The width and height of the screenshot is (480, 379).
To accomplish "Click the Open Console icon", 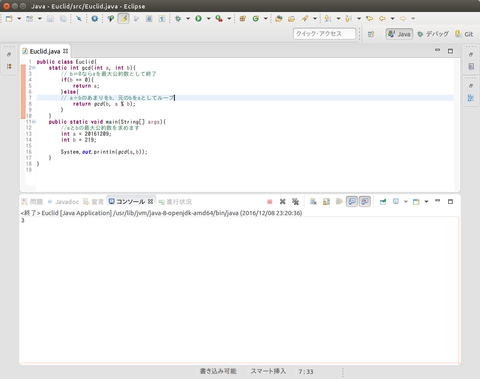I will (x=416, y=201).
